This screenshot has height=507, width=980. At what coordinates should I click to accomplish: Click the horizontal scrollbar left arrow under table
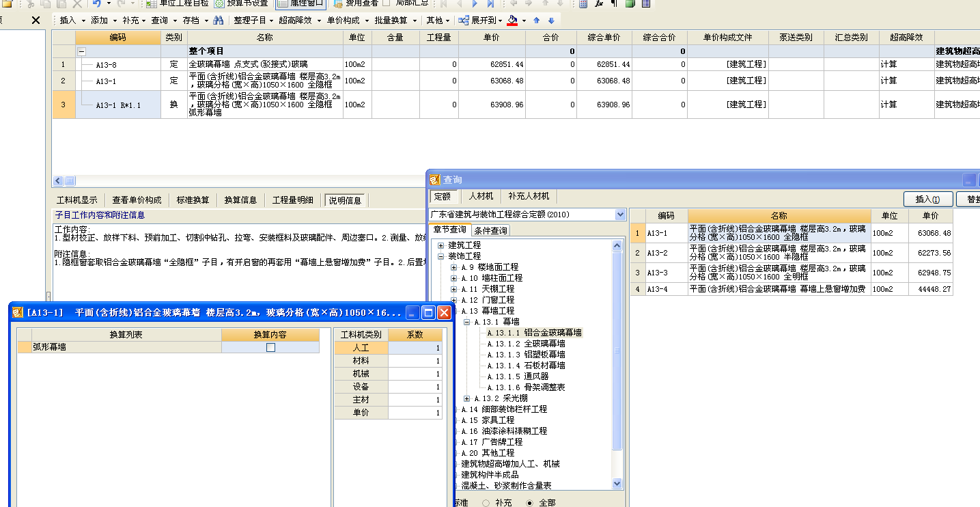click(59, 181)
